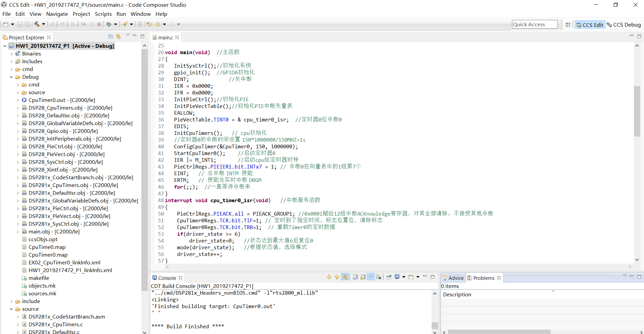
Task: Click Clear Console icon
Action: click(x=378, y=277)
